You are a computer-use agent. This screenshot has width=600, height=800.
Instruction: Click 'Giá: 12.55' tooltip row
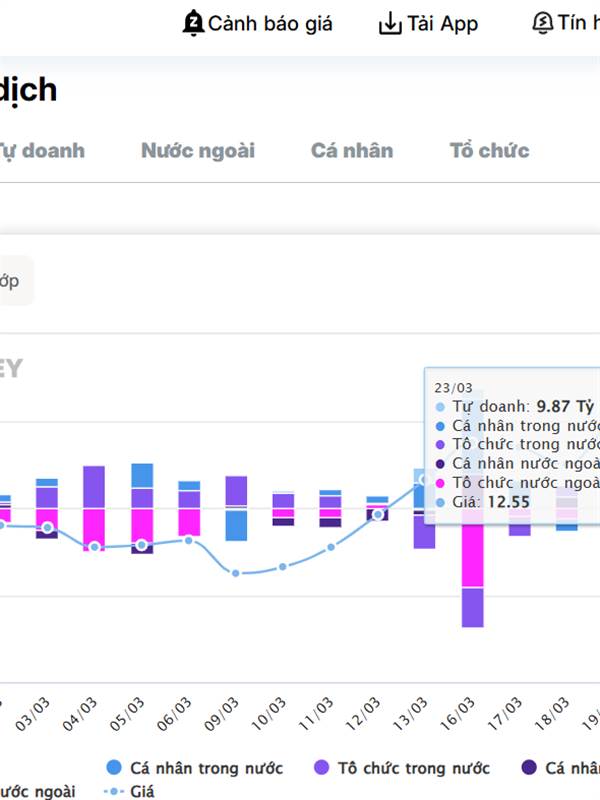coord(483,502)
